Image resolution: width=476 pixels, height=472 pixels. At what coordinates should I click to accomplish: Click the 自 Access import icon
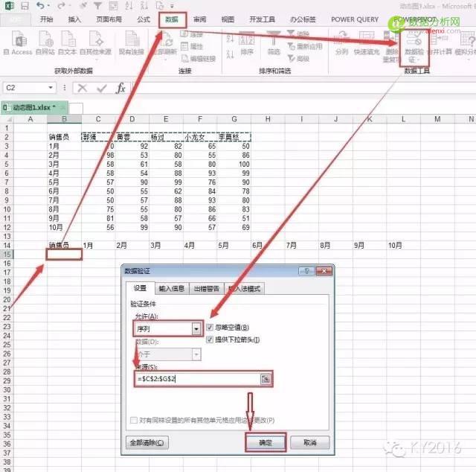[x=16, y=40]
